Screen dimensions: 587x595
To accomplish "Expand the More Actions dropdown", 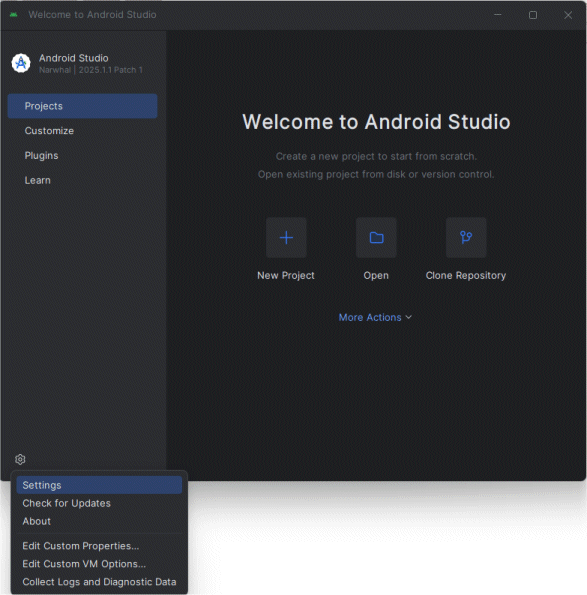I will click(375, 317).
